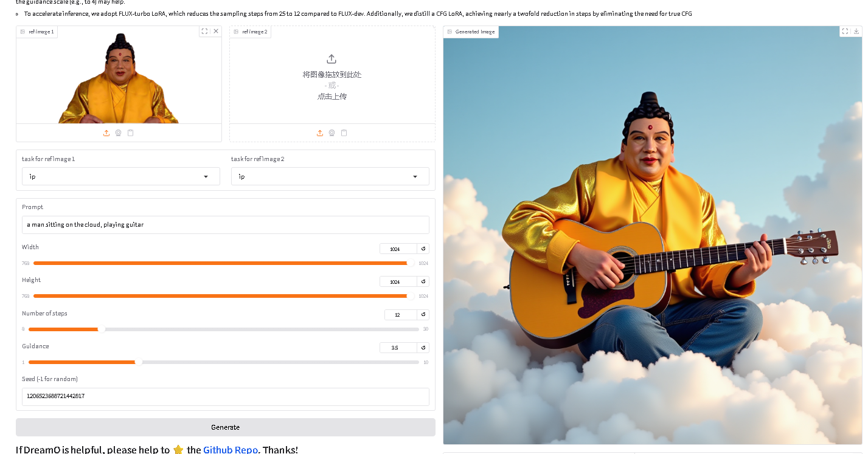Click the "Seed (-1 for random)" label
The height and width of the screenshot is (454, 868).
50,379
